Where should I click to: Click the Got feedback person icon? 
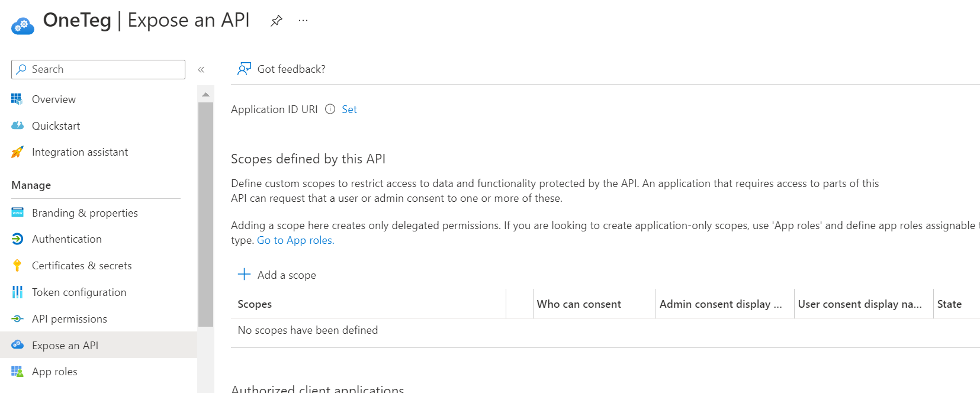coord(243,69)
